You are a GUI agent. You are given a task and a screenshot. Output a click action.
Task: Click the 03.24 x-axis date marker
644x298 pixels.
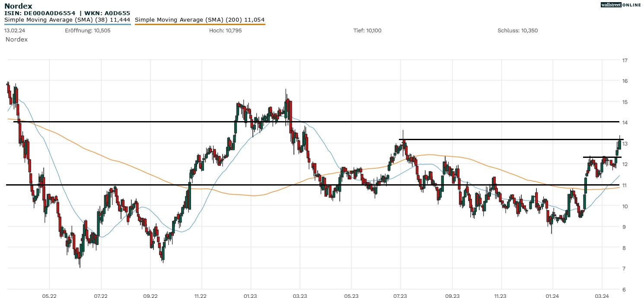click(x=603, y=296)
